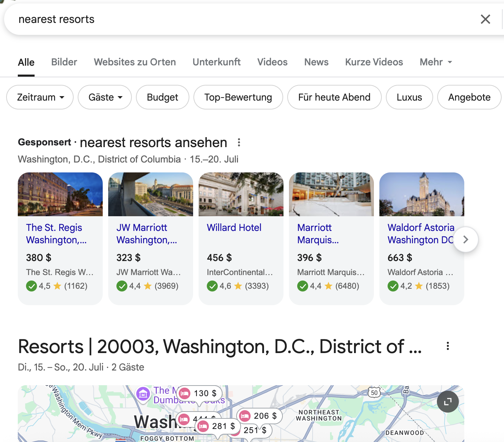Open the Willard Hotel photo
This screenshot has width=504, height=442.
pyautogui.click(x=241, y=194)
